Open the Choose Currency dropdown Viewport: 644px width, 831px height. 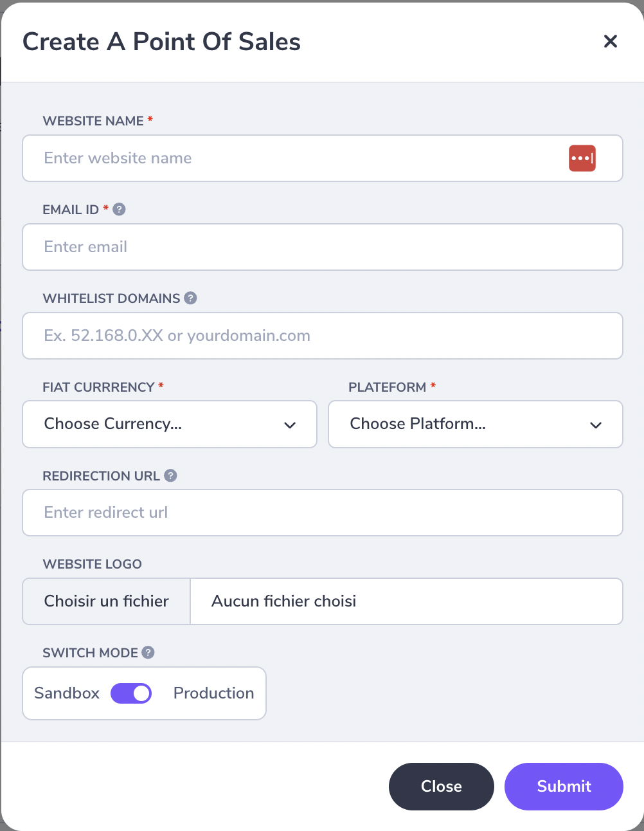170,425
